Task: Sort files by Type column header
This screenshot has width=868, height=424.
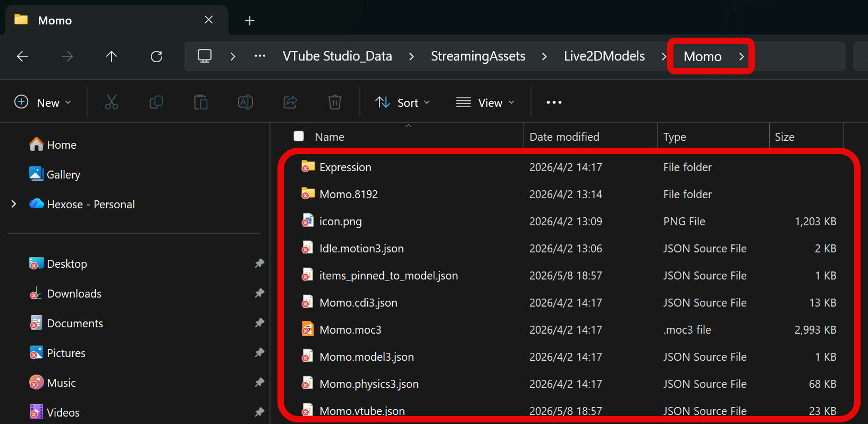Action: click(675, 137)
